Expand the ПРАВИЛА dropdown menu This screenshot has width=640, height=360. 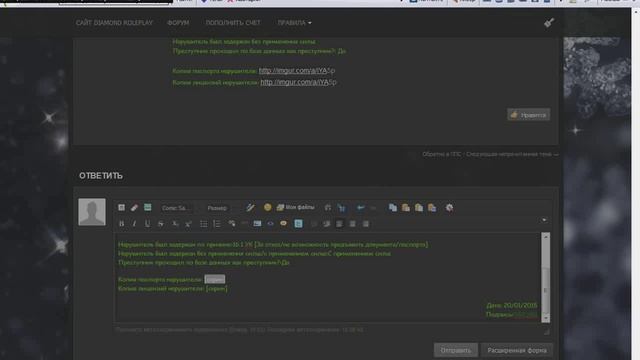(294, 23)
